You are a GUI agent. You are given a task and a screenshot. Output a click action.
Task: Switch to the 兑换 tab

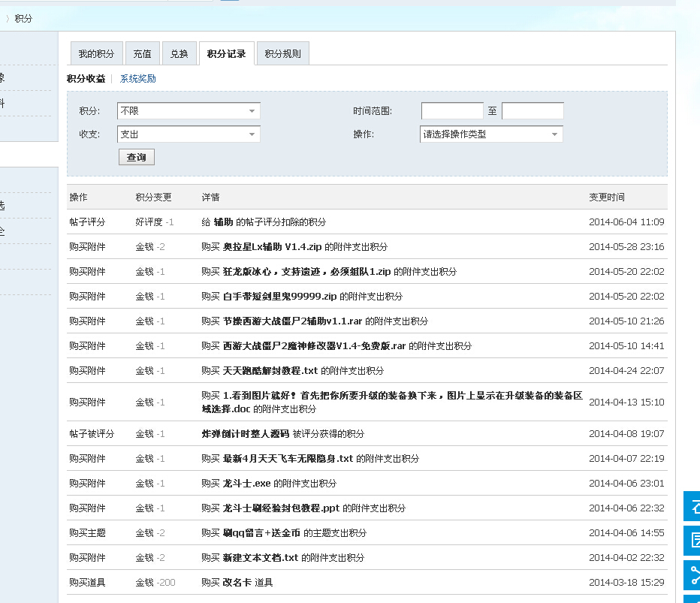(x=179, y=53)
